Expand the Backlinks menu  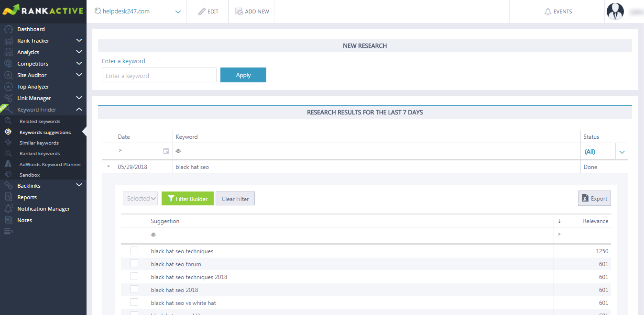coord(79,186)
